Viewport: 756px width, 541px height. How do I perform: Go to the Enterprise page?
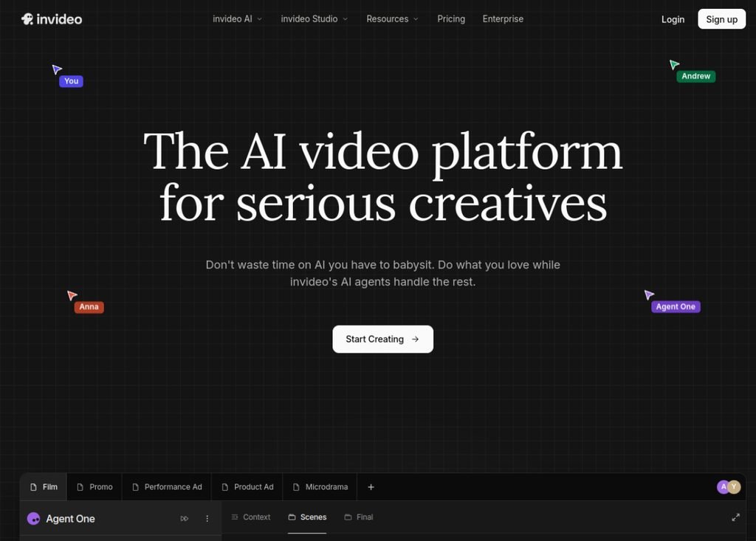(x=503, y=18)
